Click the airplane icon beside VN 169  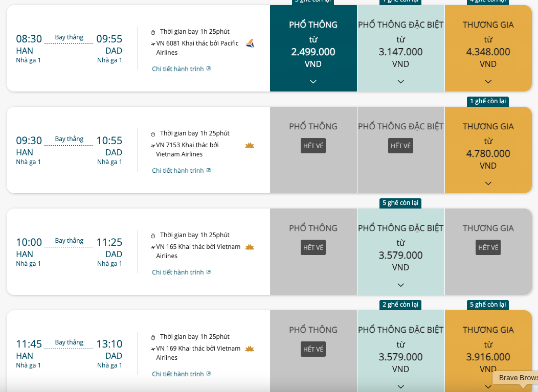[153, 349]
